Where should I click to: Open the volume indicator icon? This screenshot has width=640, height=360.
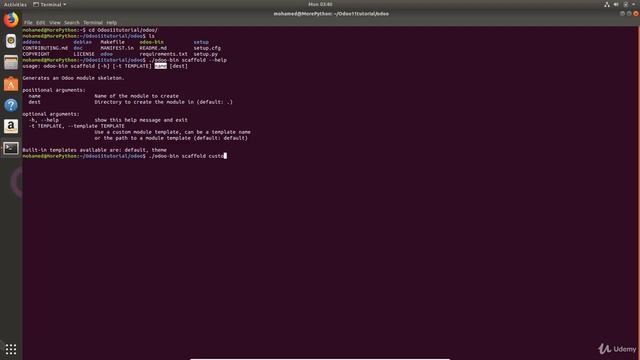[x=616, y=4]
